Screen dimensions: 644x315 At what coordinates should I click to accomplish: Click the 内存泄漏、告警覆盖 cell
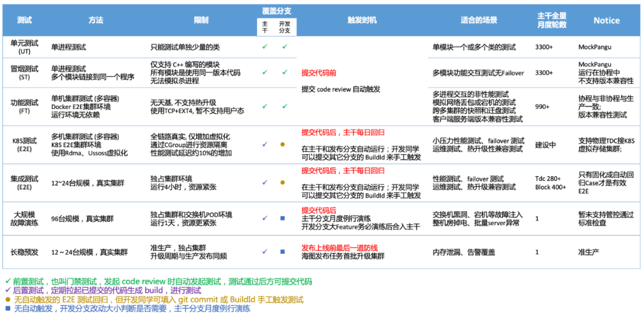(x=464, y=252)
